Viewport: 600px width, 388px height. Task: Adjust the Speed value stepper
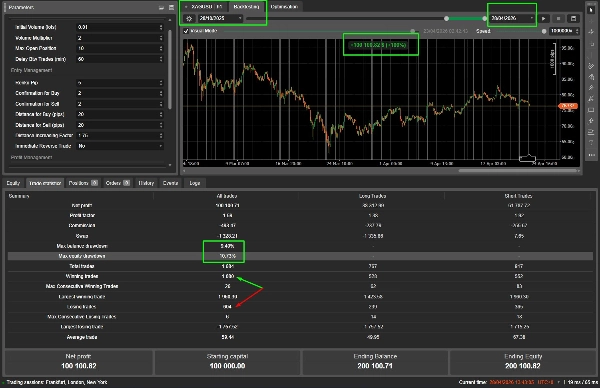point(577,31)
